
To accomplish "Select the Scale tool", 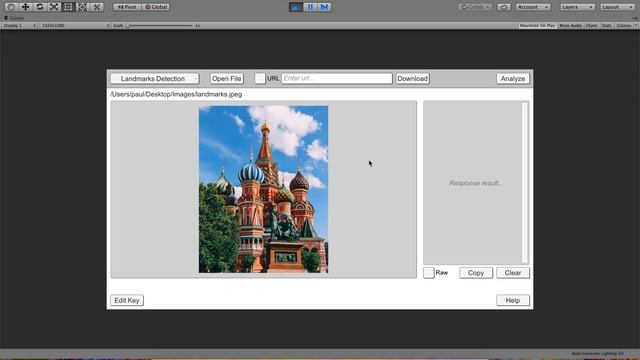I will click(54, 7).
